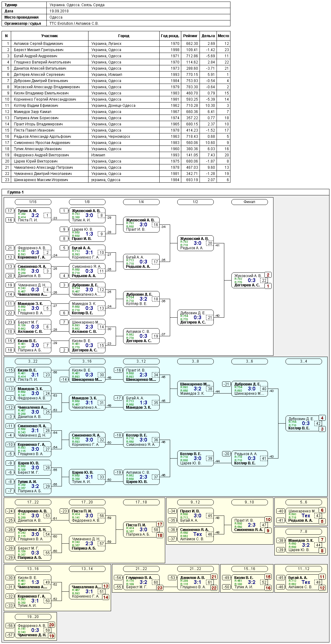Open the 1/2 semifinal score 3:0
Image resolution: width=331 pixels, height=644 pixels.
(197, 243)
